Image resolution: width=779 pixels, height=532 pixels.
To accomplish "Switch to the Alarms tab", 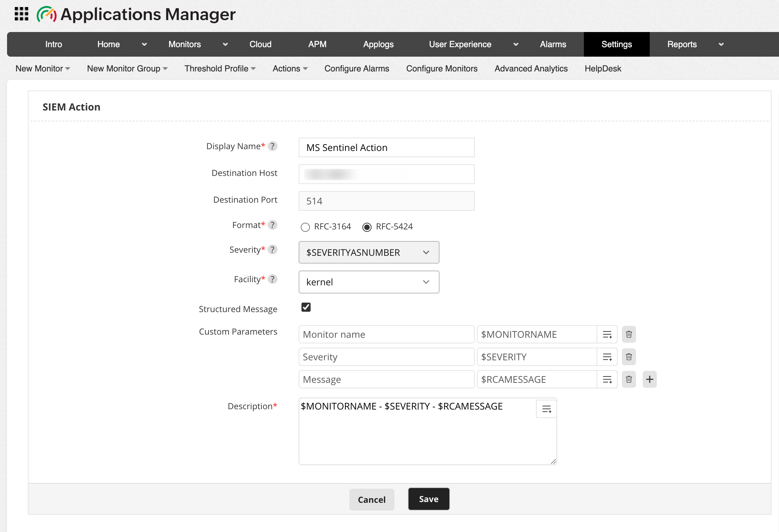I will point(553,44).
